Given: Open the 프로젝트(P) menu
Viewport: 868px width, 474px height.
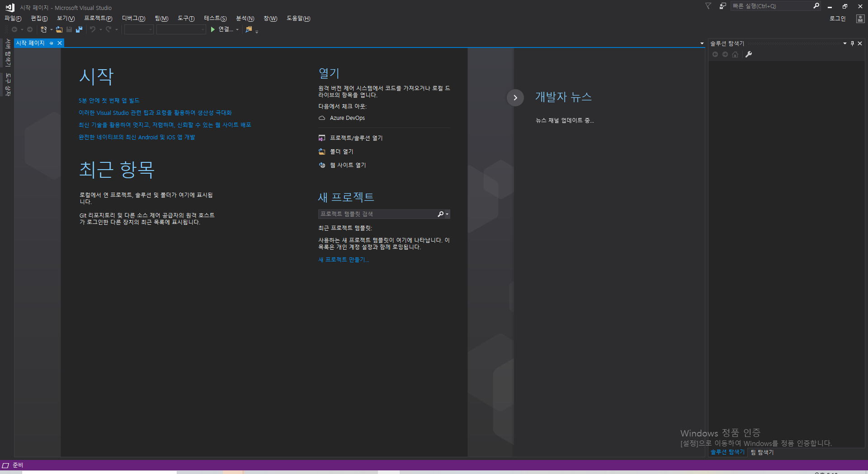Looking at the screenshot, I should click(x=98, y=19).
